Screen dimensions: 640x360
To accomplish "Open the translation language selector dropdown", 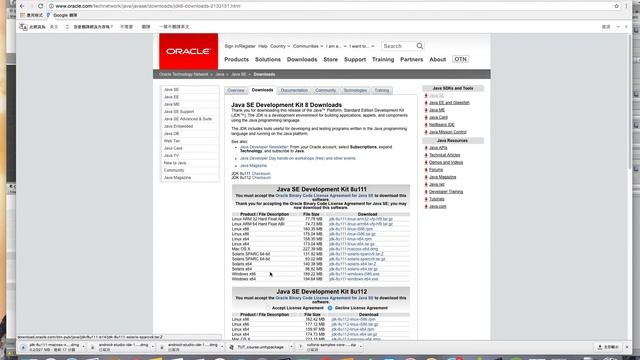I will 67,27.
